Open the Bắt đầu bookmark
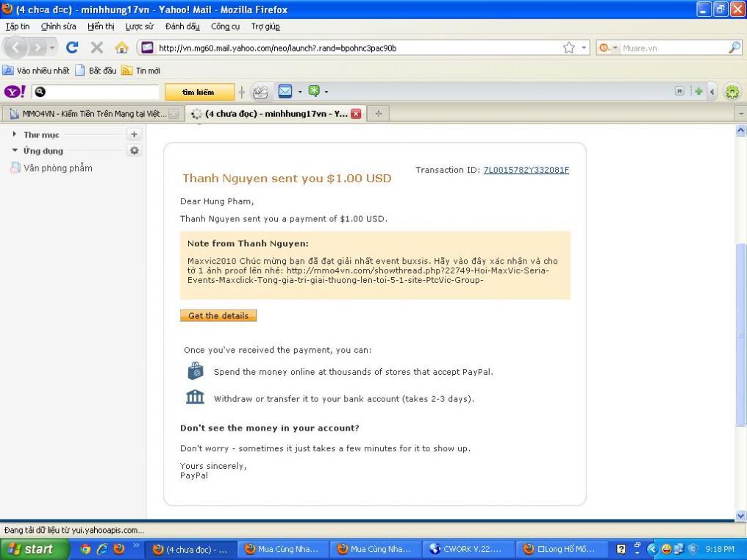Image resolution: width=747 pixels, height=560 pixels. 96,71
